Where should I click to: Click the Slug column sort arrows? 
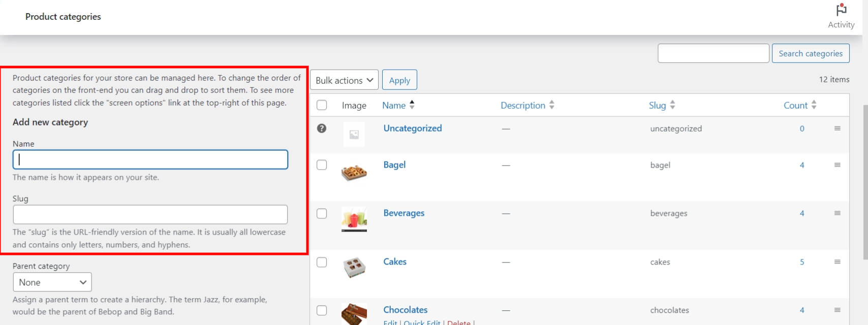(672, 105)
